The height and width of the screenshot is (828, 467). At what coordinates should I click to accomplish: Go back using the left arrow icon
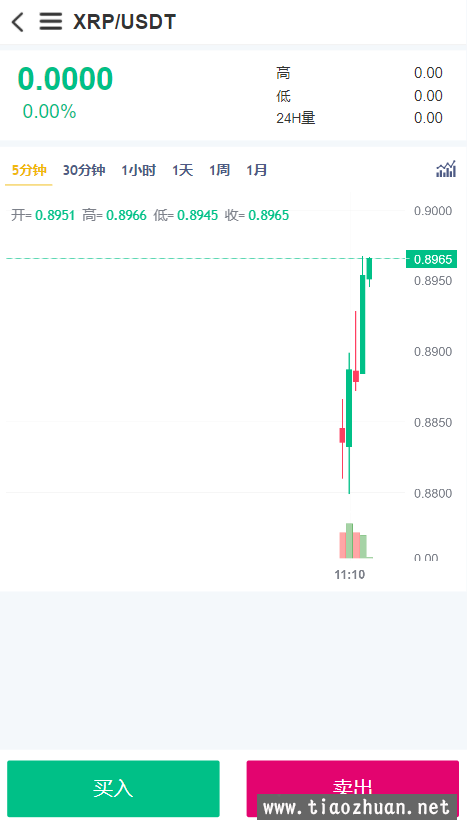coord(17,22)
